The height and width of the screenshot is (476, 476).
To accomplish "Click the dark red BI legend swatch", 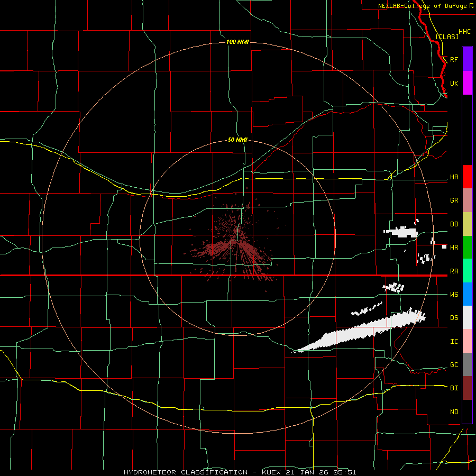I will click(x=467, y=388).
